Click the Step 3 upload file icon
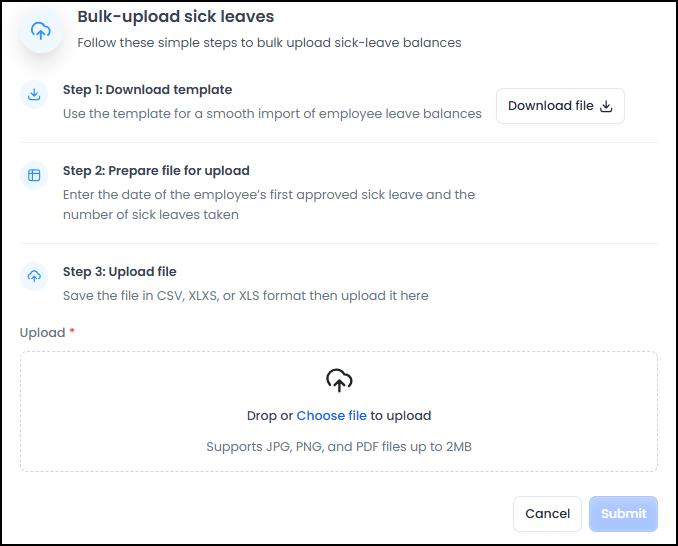 point(34,276)
